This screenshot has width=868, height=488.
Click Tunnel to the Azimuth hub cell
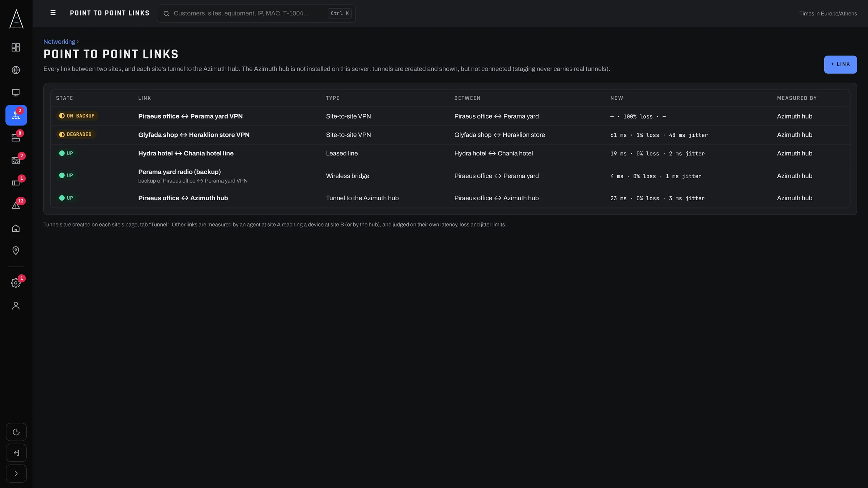point(362,198)
